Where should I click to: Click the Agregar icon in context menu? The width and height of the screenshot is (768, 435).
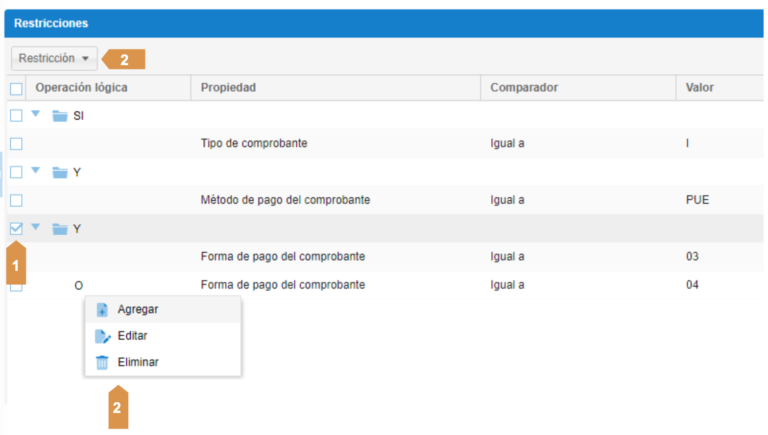tap(102, 310)
